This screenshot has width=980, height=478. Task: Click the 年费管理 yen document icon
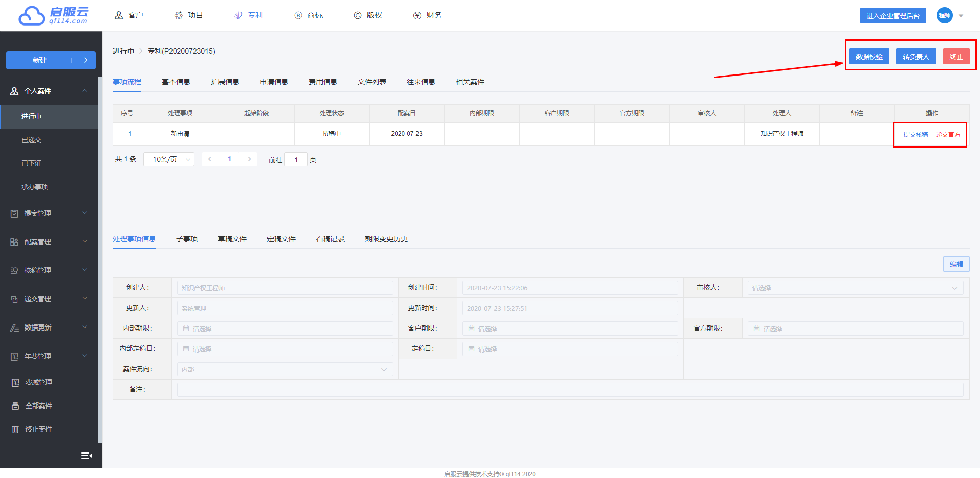[14, 356]
